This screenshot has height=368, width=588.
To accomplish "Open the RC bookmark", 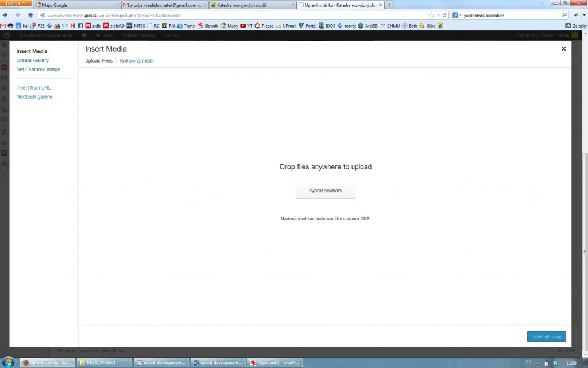I will 153,25.
